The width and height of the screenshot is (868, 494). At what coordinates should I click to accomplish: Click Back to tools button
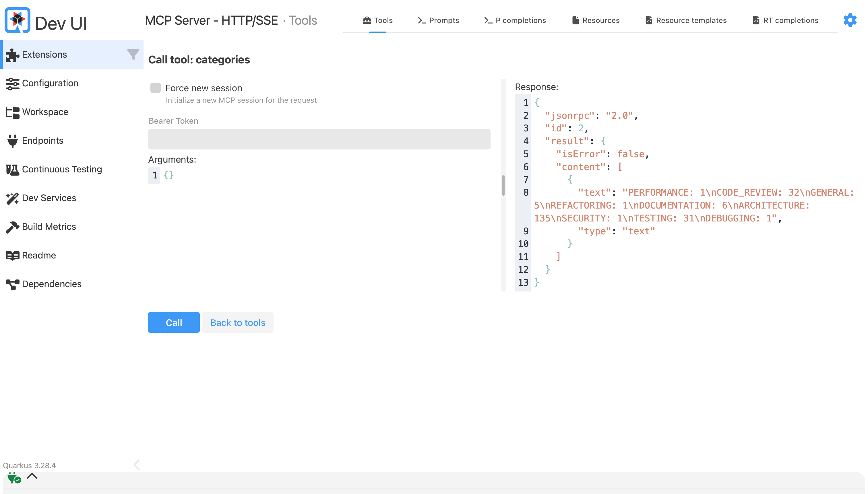(x=238, y=322)
